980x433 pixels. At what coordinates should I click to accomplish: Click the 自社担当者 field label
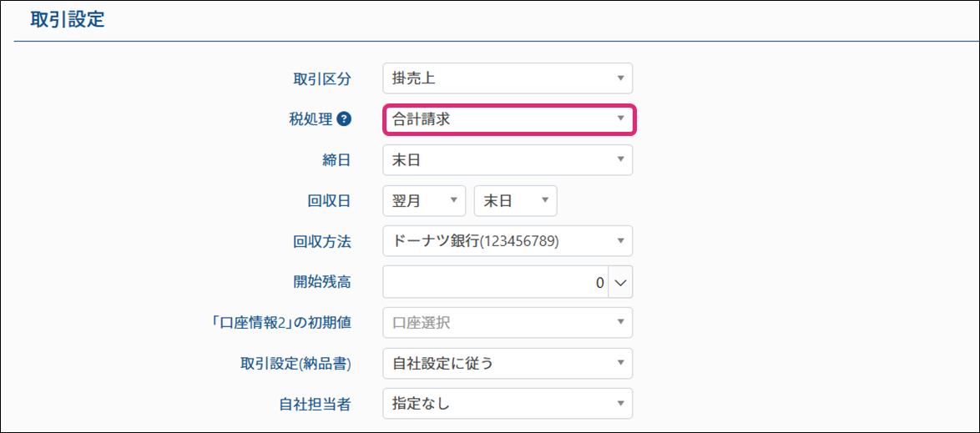(315, 405)
